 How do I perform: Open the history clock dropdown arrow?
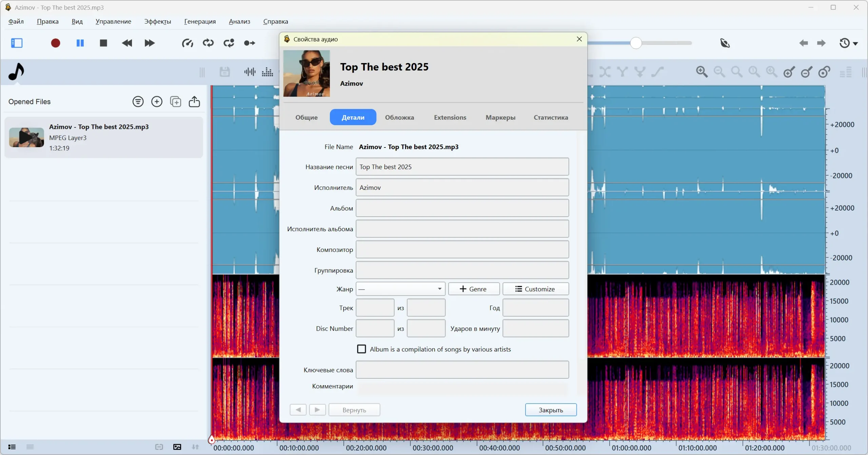click(855, 44)
